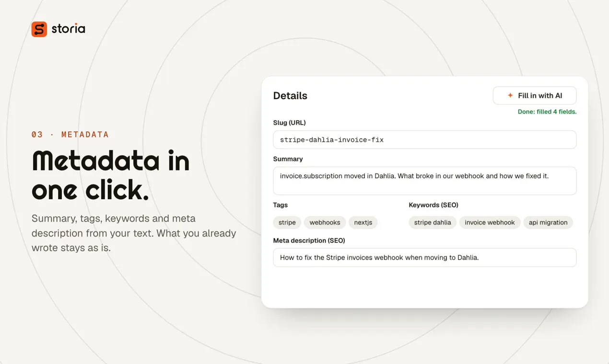Click the sparkle icon in AI button
The height and width of the screenshot is (364, 609).
[x=510, y=96]
